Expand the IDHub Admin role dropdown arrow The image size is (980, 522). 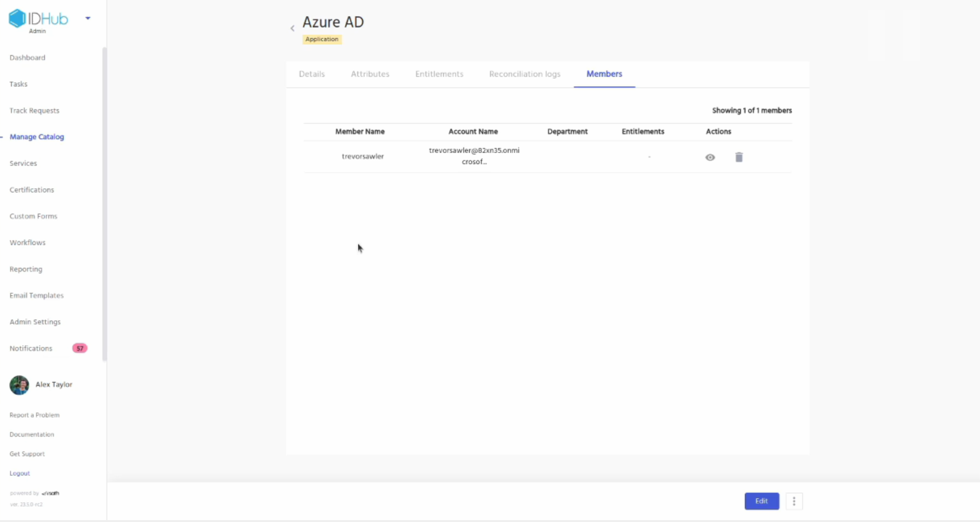[x=88, y=19]
